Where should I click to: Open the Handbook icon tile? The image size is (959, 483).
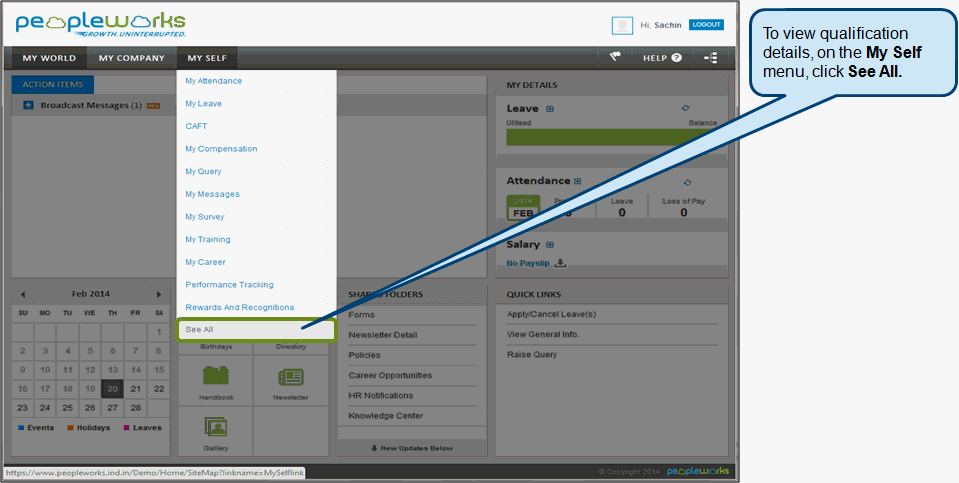pos(215,382)
